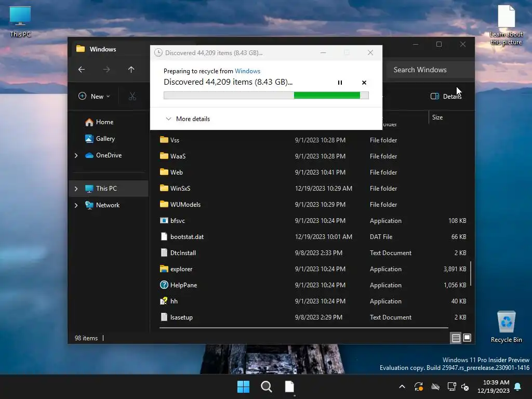Select Recycle Bin desktop icon
Screen dimensions: 532x399
point(506,327)
